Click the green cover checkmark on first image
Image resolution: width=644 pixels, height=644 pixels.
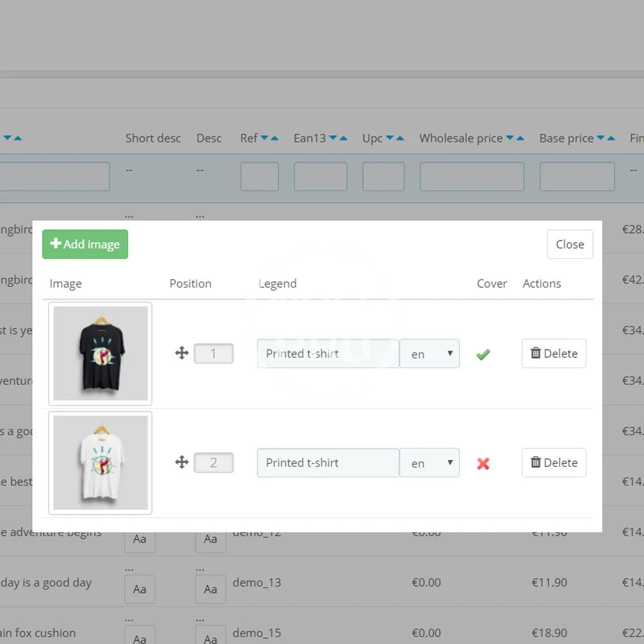(x=483, y=354)
